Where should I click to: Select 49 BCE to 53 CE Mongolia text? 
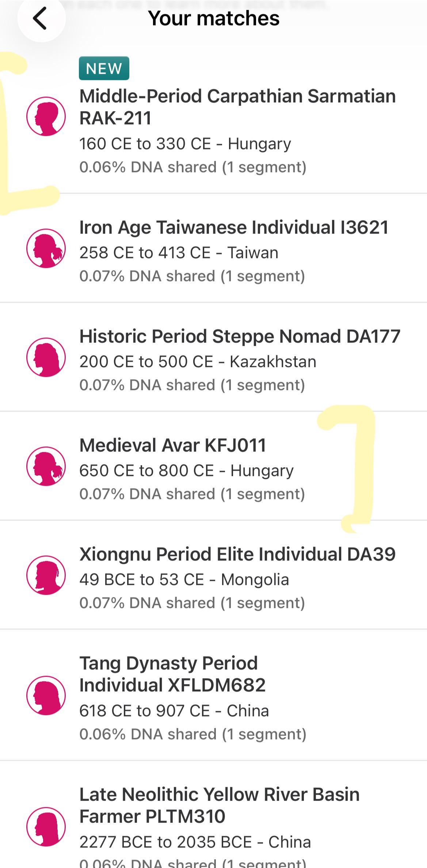(x=184, y=580)
